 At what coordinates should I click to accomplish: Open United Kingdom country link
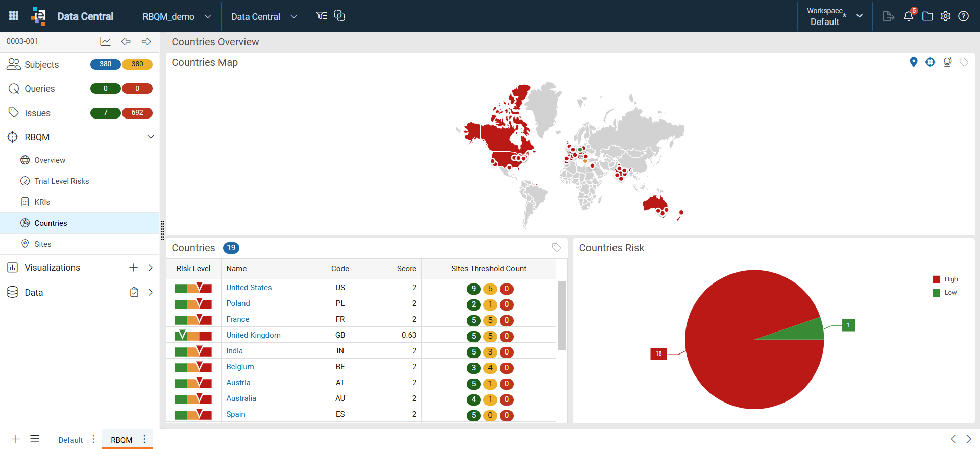click(253, 335)
